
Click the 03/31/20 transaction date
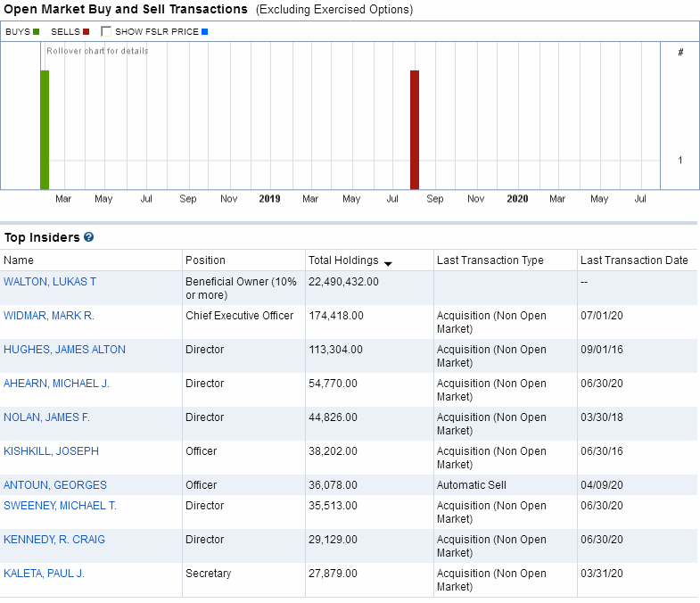[602, 574]
